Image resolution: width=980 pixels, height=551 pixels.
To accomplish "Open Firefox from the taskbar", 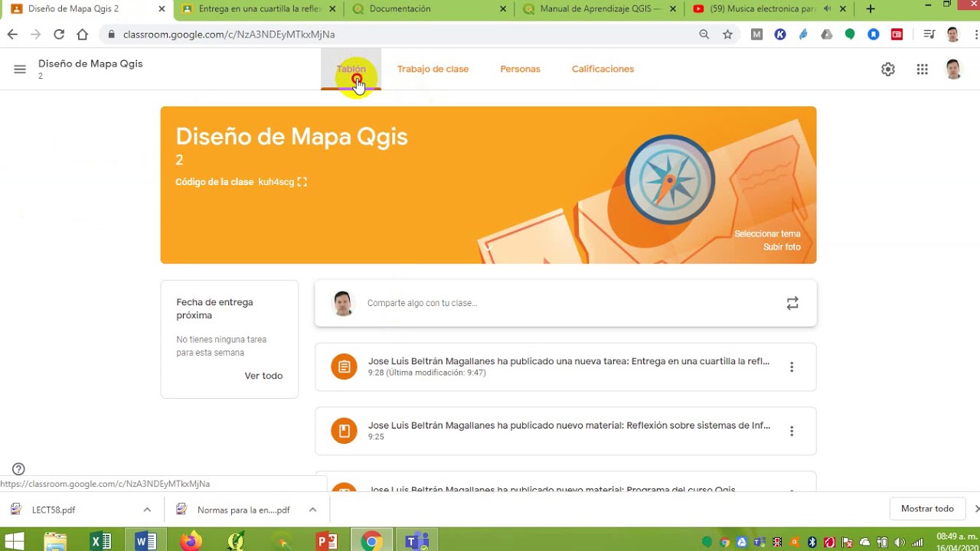I will point(191,542).
